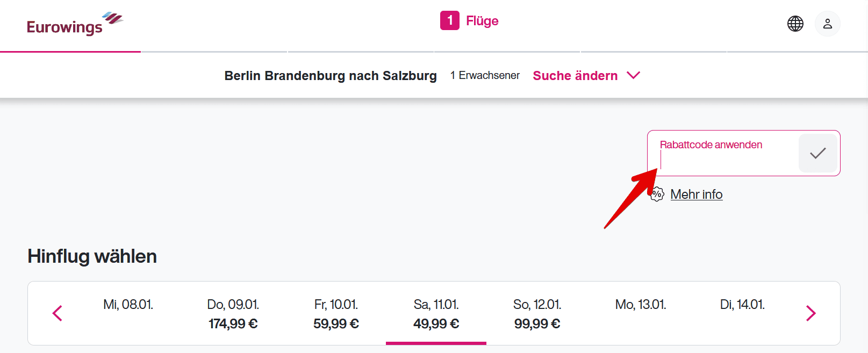Choose Friday 10.01. for 59,99 €
Image resolution: width=868 pixels, height=353 pixels.
(336, 314)
